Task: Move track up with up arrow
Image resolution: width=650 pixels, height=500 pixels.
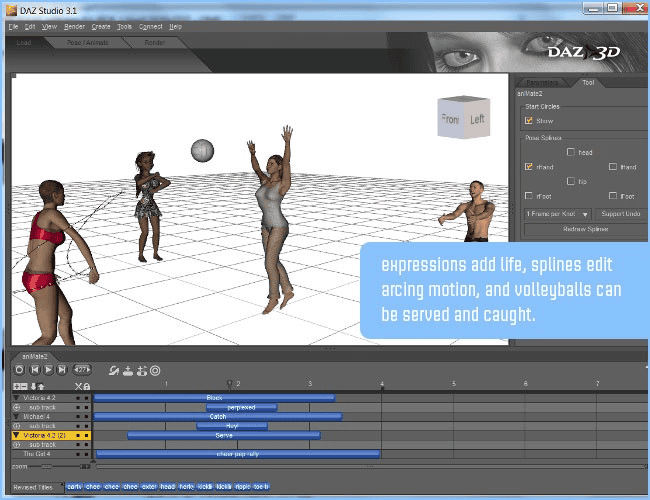Action: pos(41,386)
